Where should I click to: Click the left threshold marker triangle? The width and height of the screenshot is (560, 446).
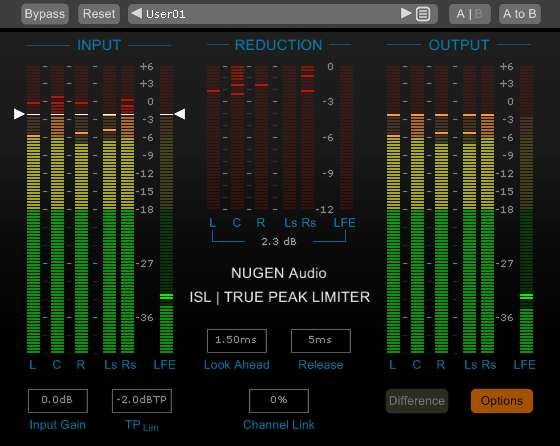click(x=19, y=114)
